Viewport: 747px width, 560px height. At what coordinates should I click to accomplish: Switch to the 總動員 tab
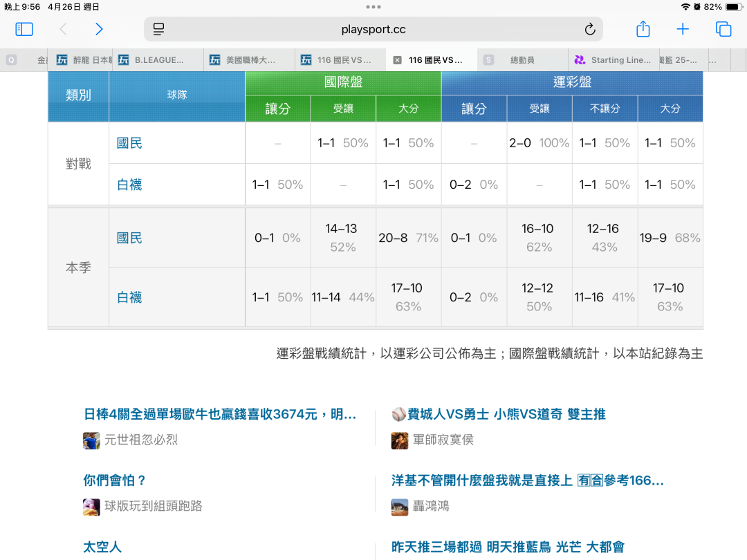point(522,60)
